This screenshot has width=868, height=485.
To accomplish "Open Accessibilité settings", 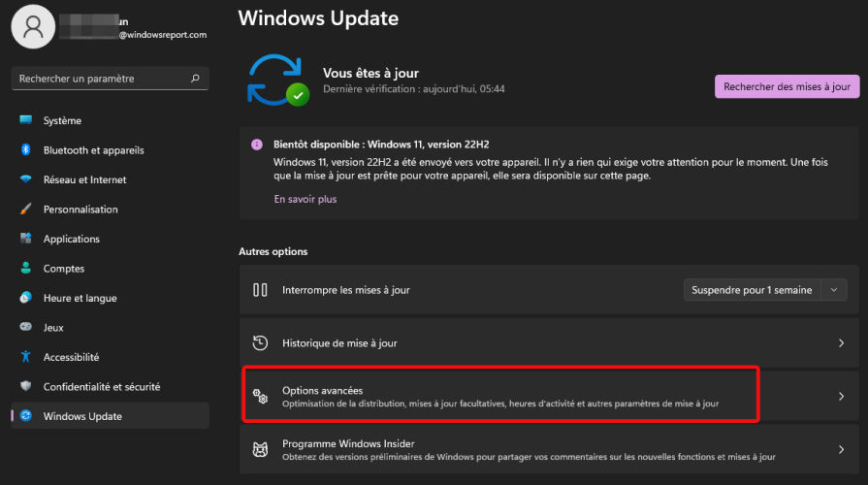I will 110,357.
